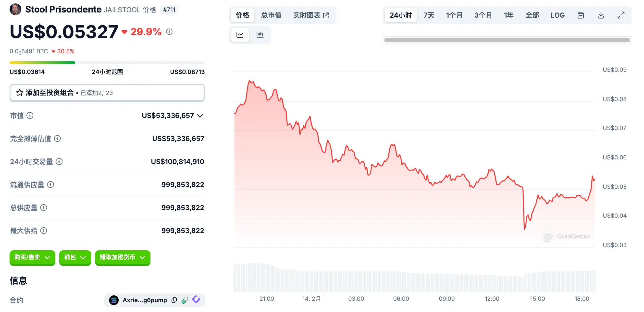Click the info icon beside 24小时交易量
The height and width of the screenshot is (312, 644).
pos(59,162)
